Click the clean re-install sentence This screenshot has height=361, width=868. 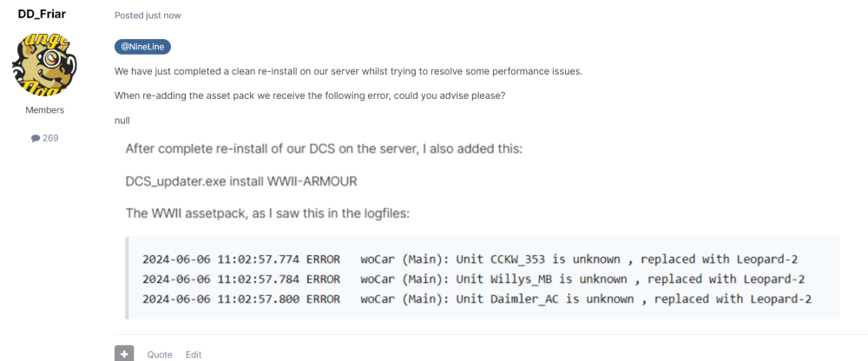(x=347, y=71)
